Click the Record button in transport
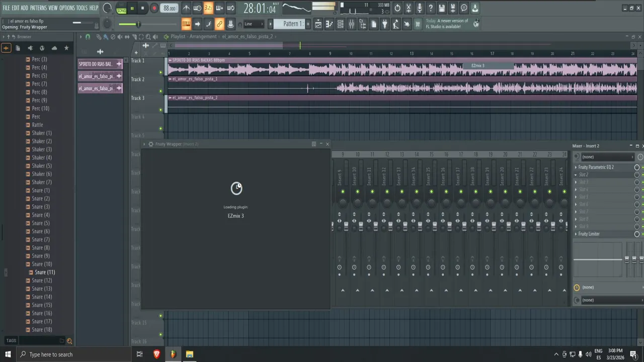The width and height of the screenshot is (644, 362). tap(154, 8)
